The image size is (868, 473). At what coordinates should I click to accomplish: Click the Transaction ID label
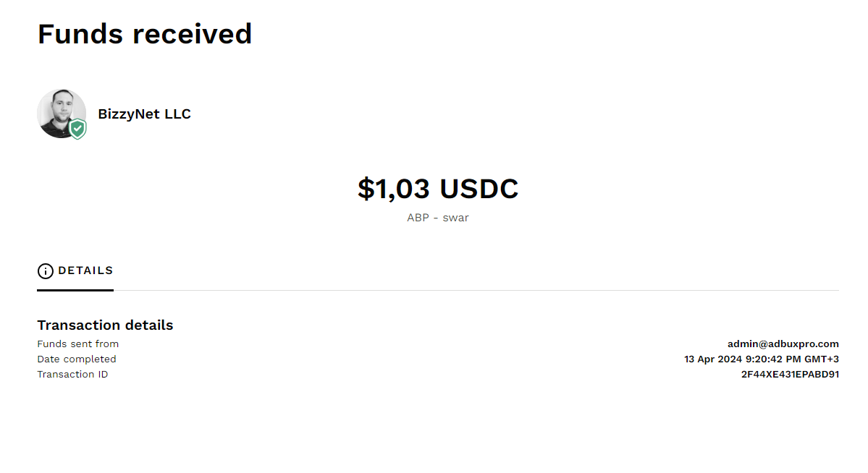pos(72,375)
